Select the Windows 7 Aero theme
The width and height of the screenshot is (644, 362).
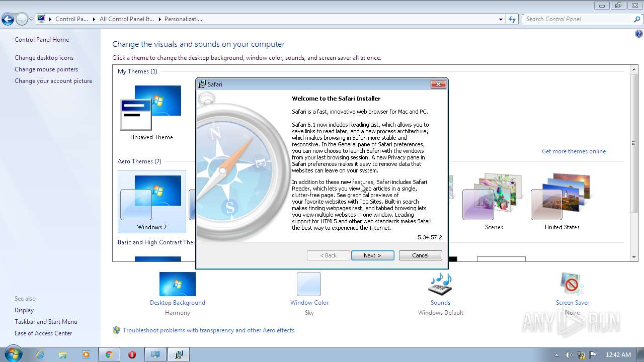click(152, 202)
